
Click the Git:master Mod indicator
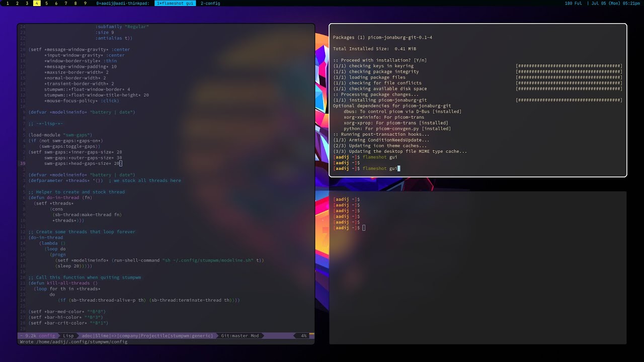(239, 335)
